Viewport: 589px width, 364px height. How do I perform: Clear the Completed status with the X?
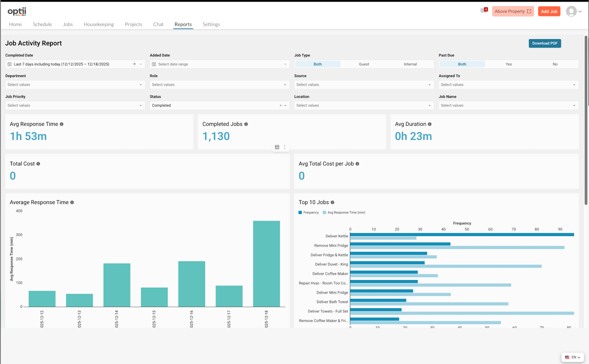280,105
